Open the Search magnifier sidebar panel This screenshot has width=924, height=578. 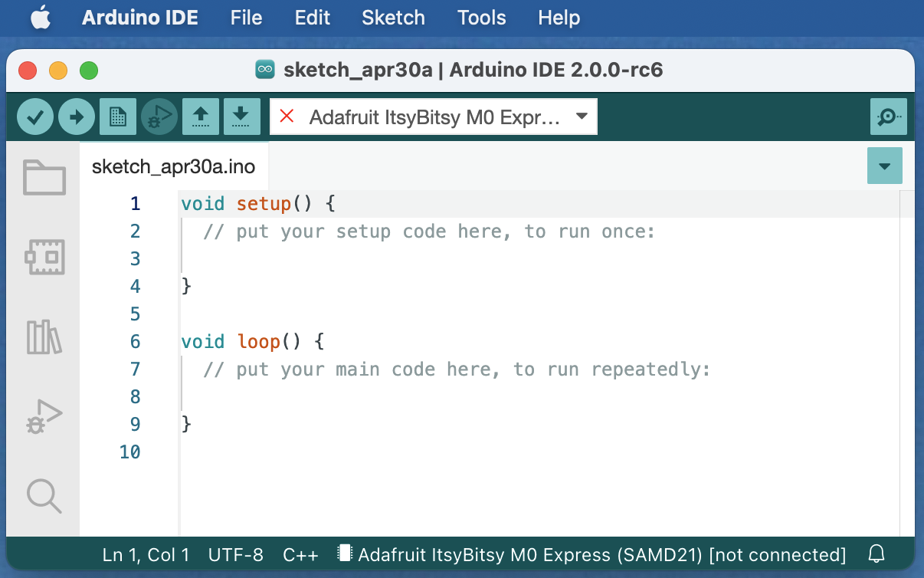tap(44, 495)
